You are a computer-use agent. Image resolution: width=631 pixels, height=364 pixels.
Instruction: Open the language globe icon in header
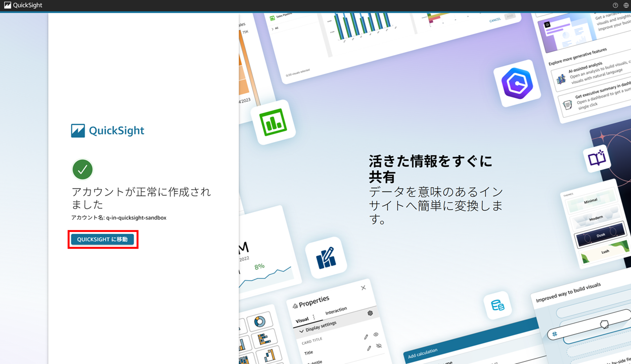coord(626,5)
